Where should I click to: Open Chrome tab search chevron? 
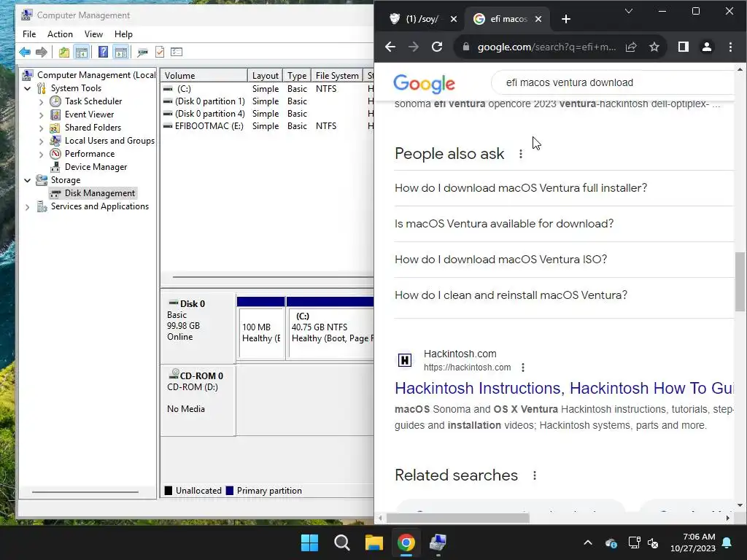[x=629, y=11]
